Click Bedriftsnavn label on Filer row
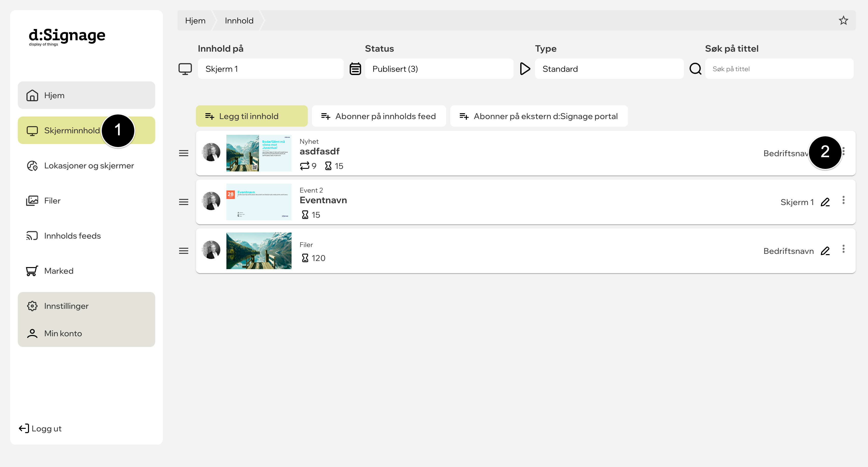The width and height of the screenshot is (868, 467). [x=788, y=251]
